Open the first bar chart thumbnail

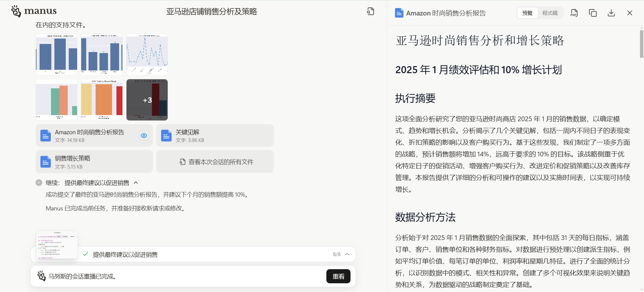coord(56,54)
